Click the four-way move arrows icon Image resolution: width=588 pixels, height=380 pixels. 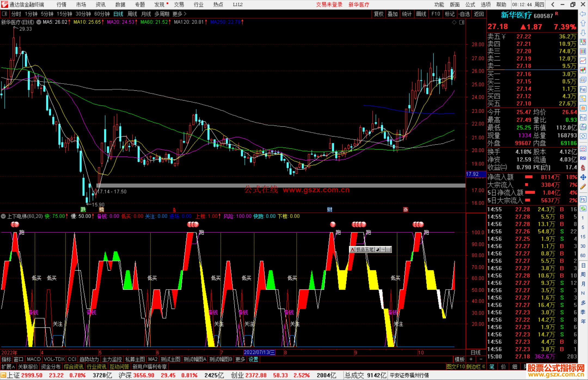tap(583, 177)
